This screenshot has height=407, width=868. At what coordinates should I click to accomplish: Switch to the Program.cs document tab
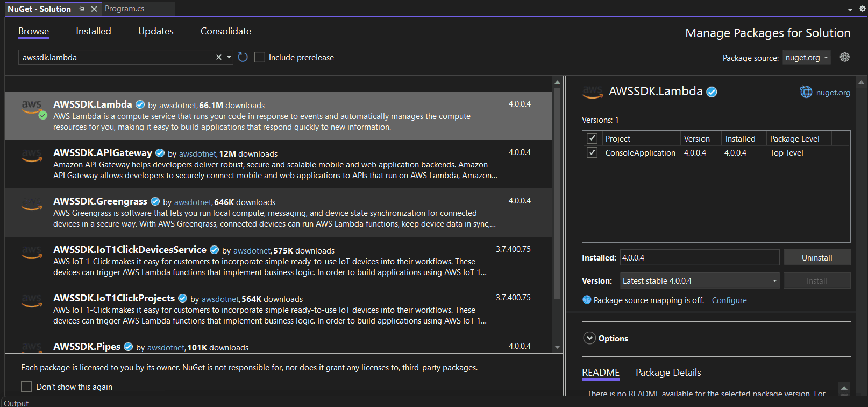point(125,9)
